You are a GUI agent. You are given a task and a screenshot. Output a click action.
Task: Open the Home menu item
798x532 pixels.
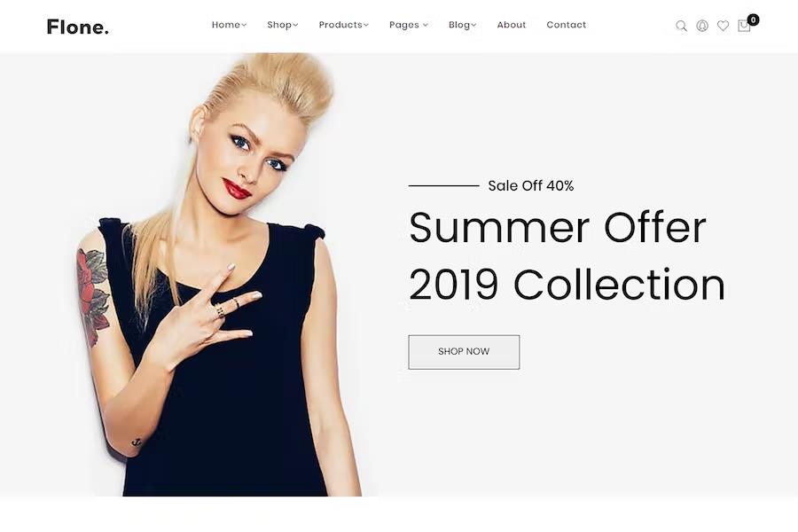pos(226,25)
